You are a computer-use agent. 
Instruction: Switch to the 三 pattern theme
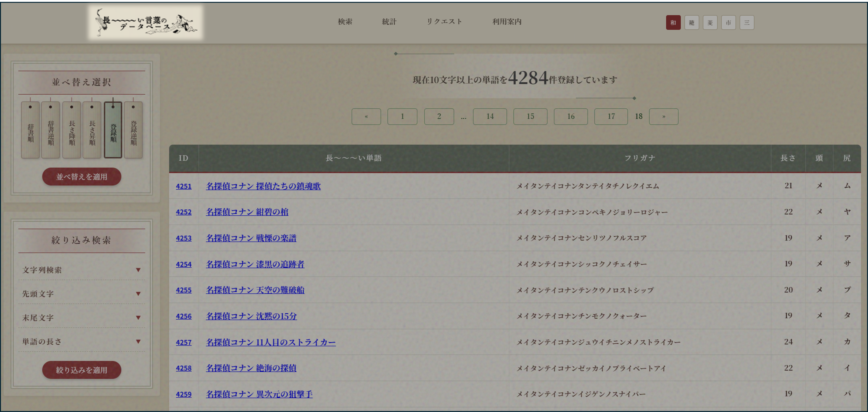tap(747, 23)
